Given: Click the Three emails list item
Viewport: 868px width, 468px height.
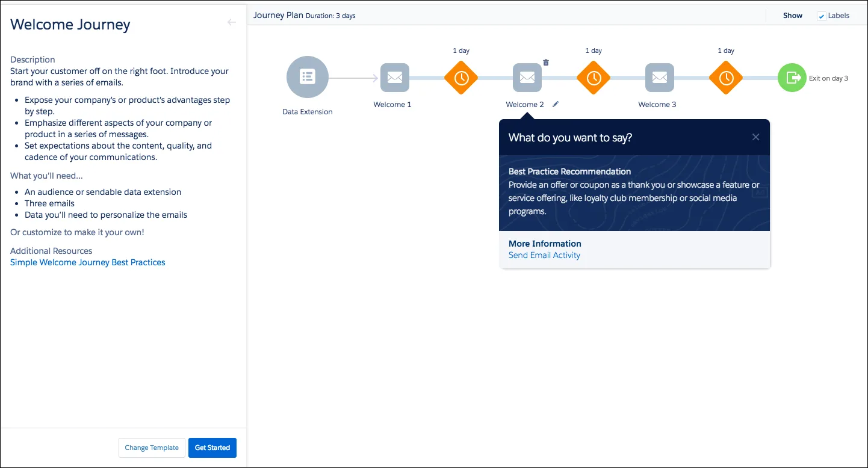Looking at the screenshot, I should tap(49, 203).
